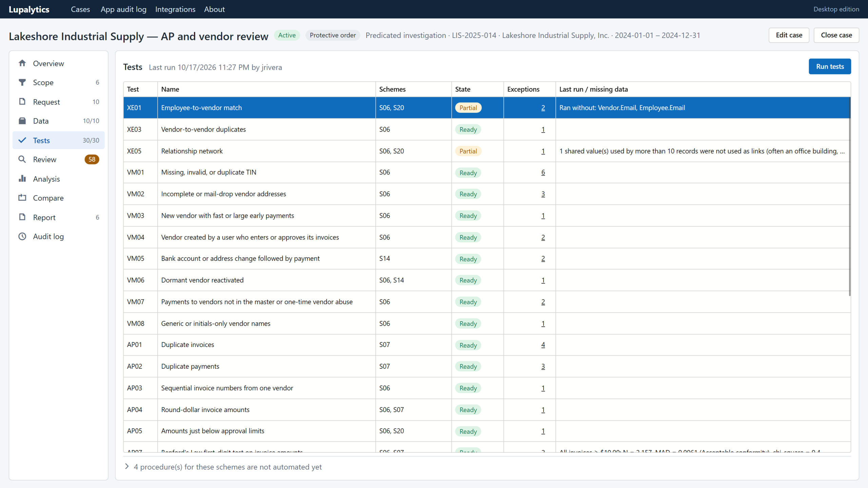Click the Lupalytics logo
Image resolution: width=868 pixels, height=488 pixels.
29,9
